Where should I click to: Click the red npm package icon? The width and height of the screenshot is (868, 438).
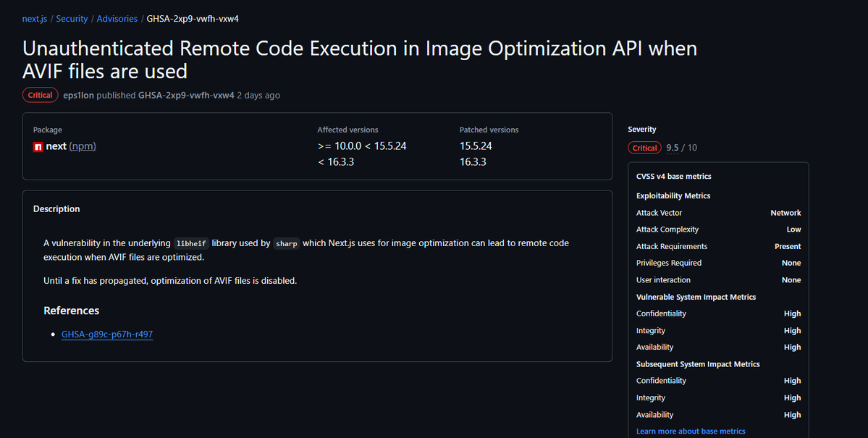pyautogui.click(x=38, y=147)
